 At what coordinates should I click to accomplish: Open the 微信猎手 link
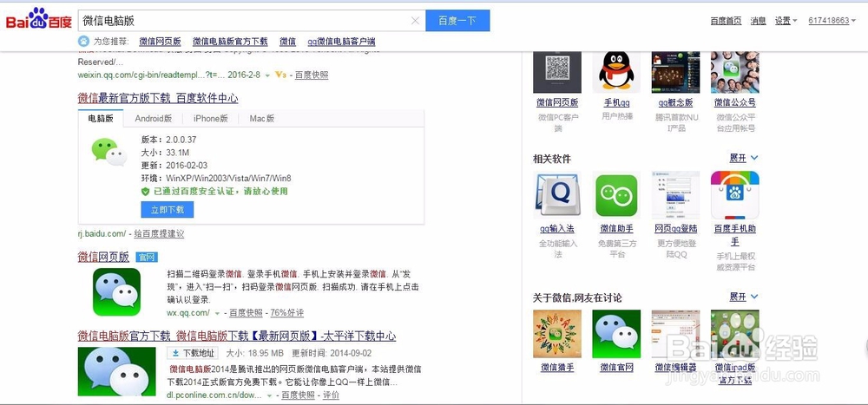click(557, 368)
